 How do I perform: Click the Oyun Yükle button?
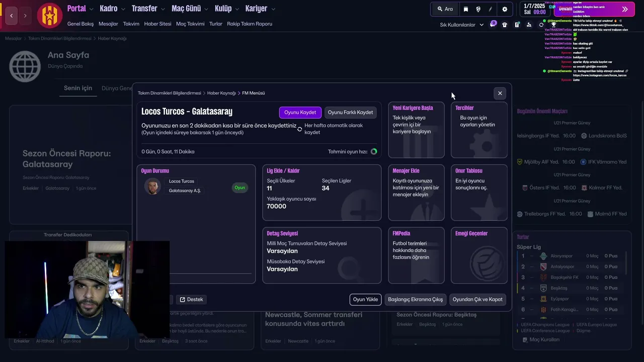click(x=365, y=299)
